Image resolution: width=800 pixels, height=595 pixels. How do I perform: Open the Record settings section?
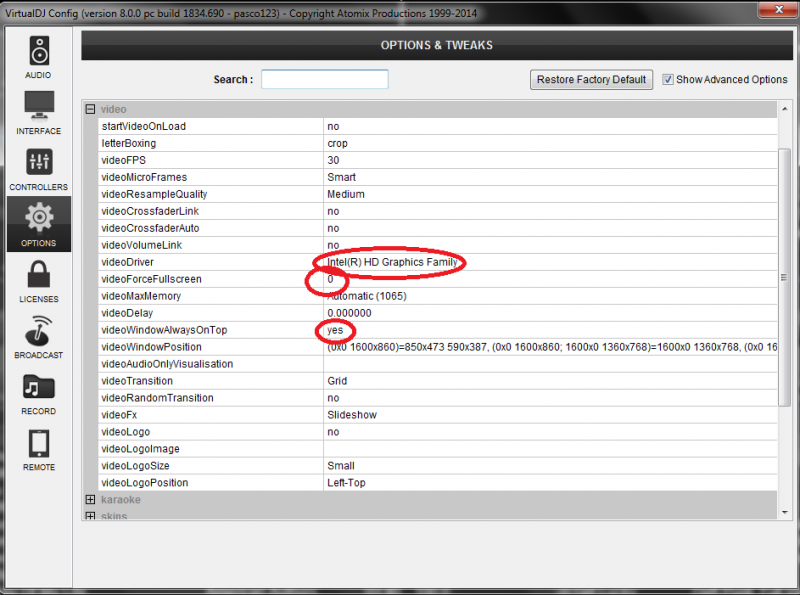click(x=39, y=393)
